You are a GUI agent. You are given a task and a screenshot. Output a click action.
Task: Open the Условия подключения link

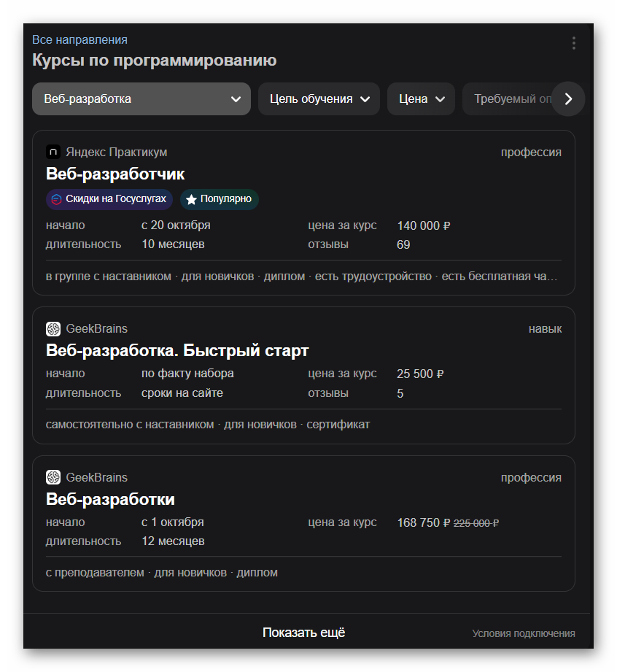(x=524, y=633)
